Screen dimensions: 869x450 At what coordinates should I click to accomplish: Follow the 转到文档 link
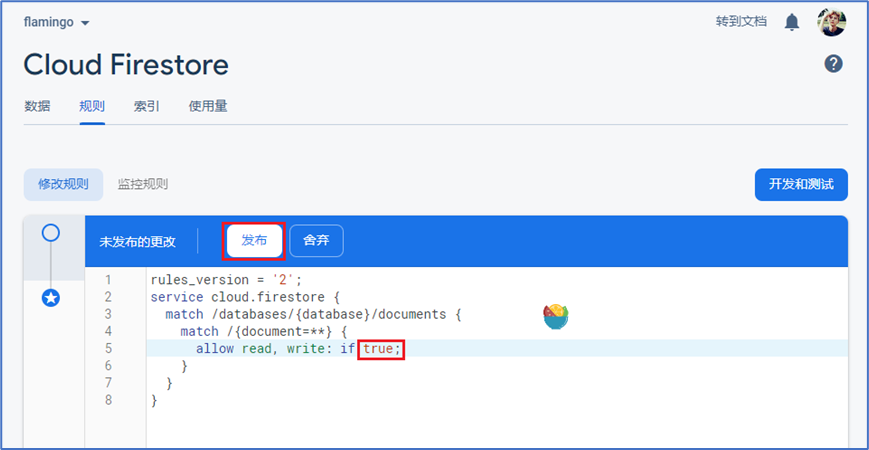point(741,22)
